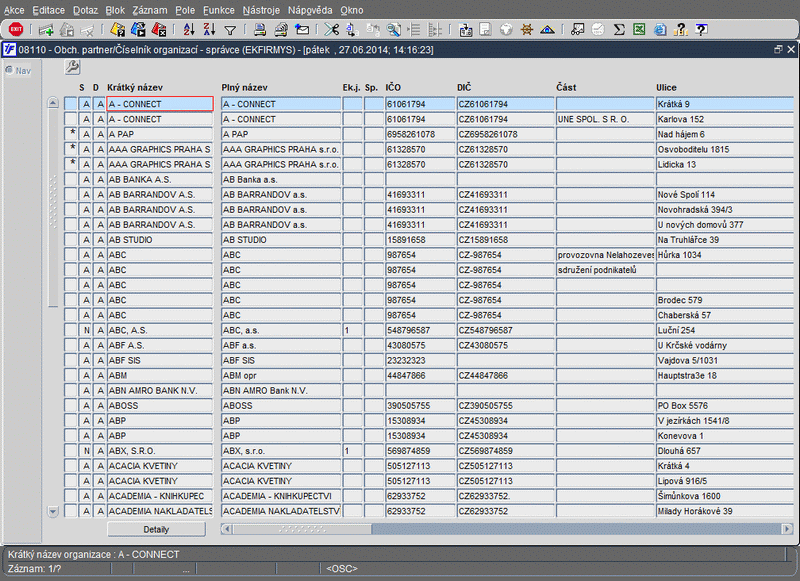The height and width of the screenshot is (581, 800).
Task: Click the Sigma sum icon
Action: pyautogui.click(x=619, y=30)
